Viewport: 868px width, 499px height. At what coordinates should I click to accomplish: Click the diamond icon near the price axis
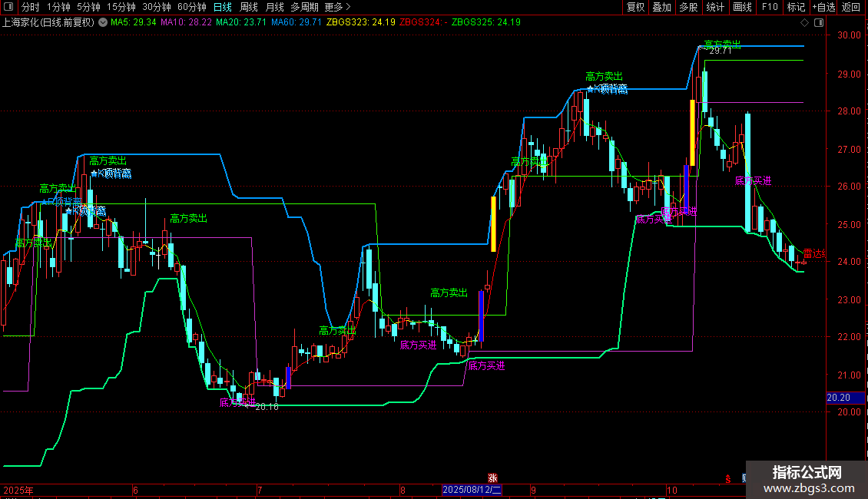pyautogui.click(x=804, y=23)
